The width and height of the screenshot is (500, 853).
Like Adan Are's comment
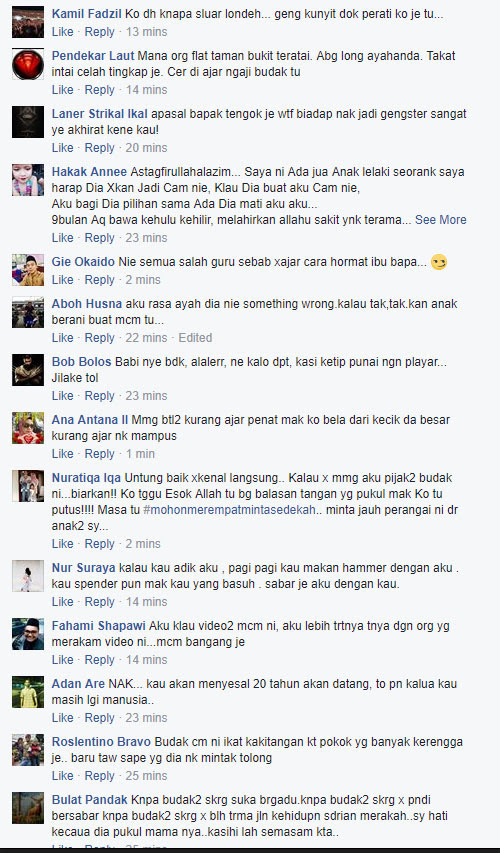(63, 718)
